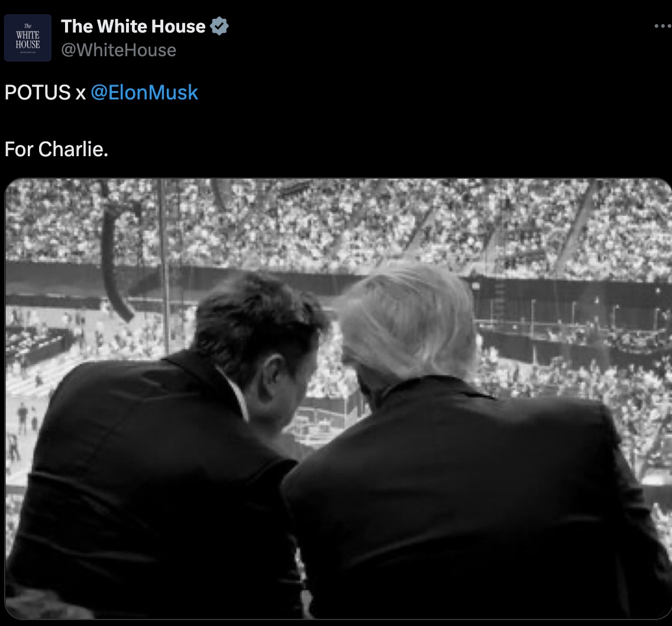Open The White House profile avatar
672x626 pixels.
coord(28,38)
